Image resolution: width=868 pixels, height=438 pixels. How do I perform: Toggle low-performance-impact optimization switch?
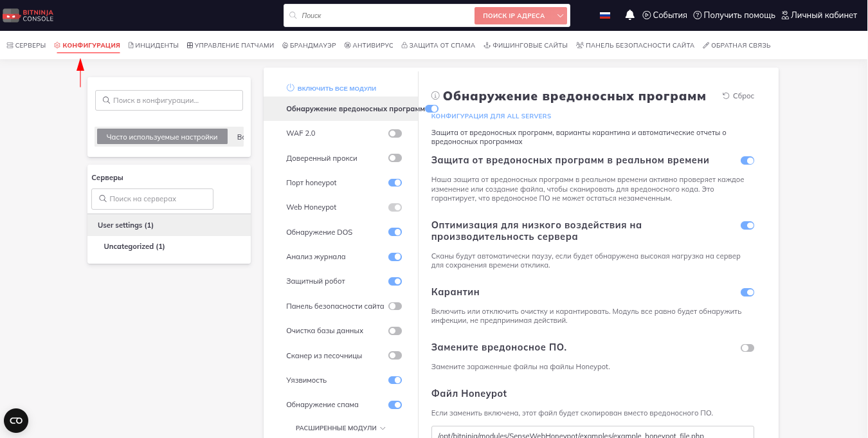[x=747, y=225]
